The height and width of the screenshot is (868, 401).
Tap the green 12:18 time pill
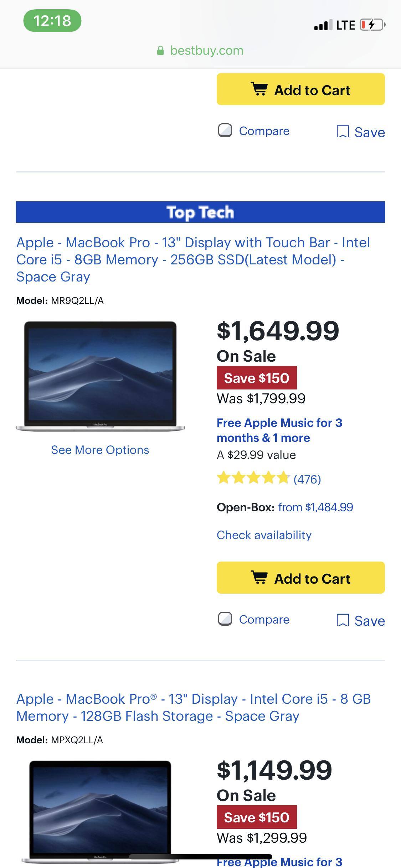52,21
